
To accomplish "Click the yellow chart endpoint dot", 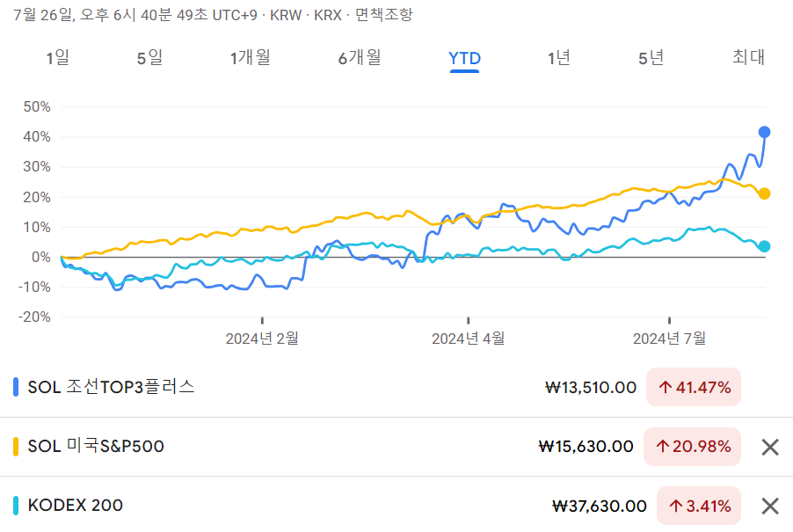I will [x=764, y=193].
